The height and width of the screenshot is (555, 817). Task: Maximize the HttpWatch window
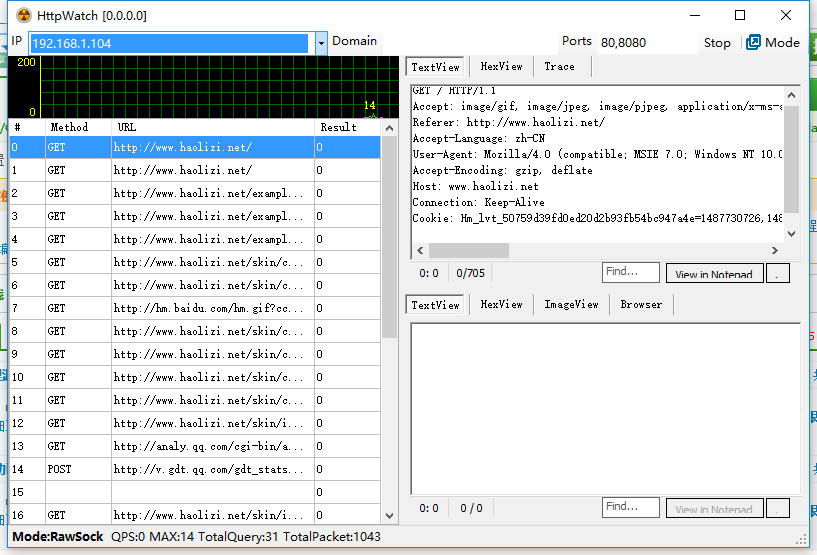[739, 15]
